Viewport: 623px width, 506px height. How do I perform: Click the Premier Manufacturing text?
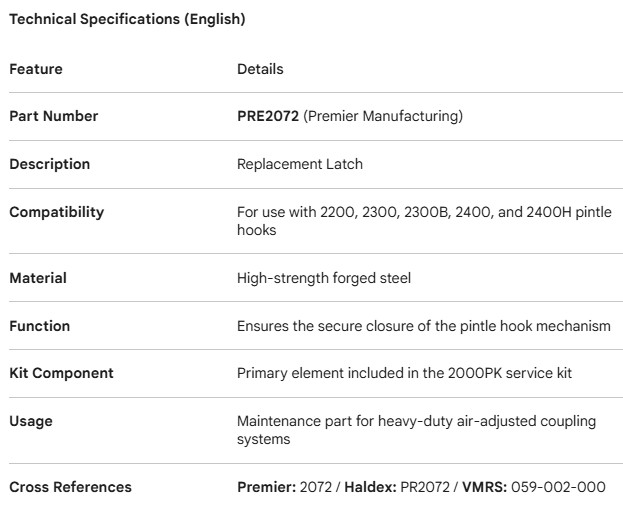click(382, 116)
